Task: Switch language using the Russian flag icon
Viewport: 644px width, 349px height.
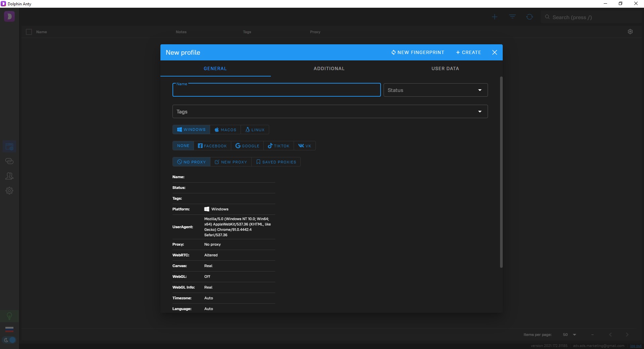Action: tap(9, 329)
